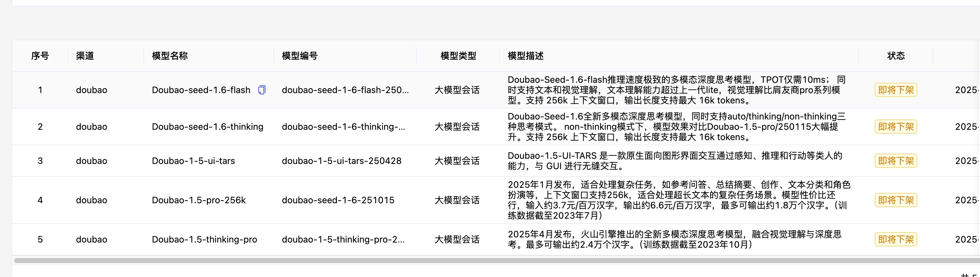Click the horizontal scrollbar under the table

(497, 261)
